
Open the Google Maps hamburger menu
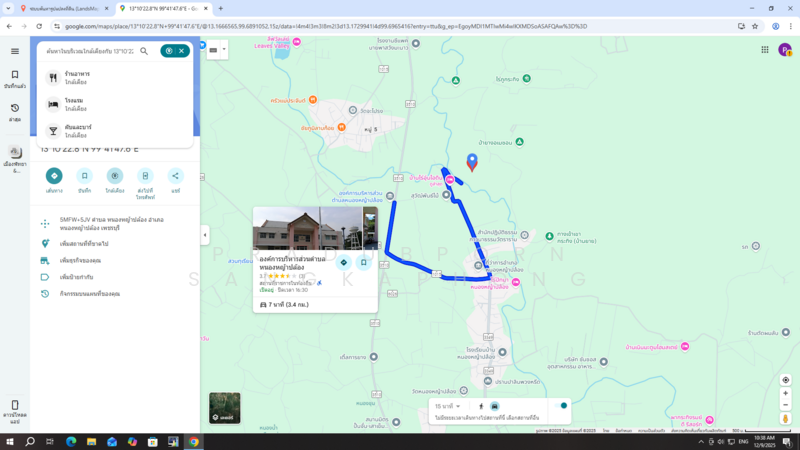tap(15, 51)
